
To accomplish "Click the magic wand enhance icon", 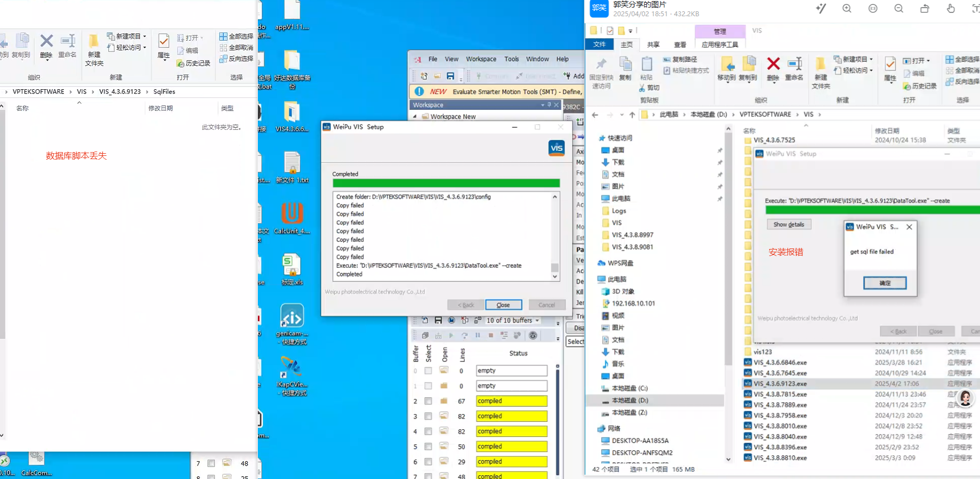I will point(821,9).
